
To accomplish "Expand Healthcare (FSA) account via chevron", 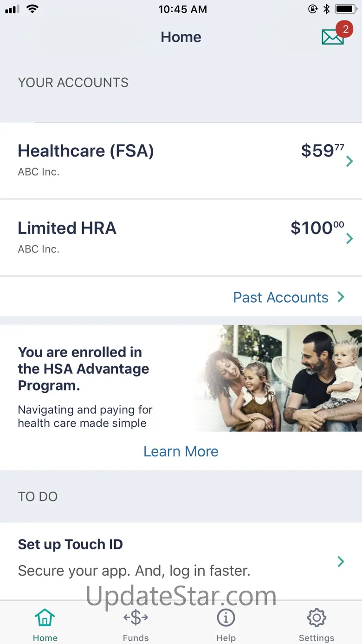I will 349,161.
